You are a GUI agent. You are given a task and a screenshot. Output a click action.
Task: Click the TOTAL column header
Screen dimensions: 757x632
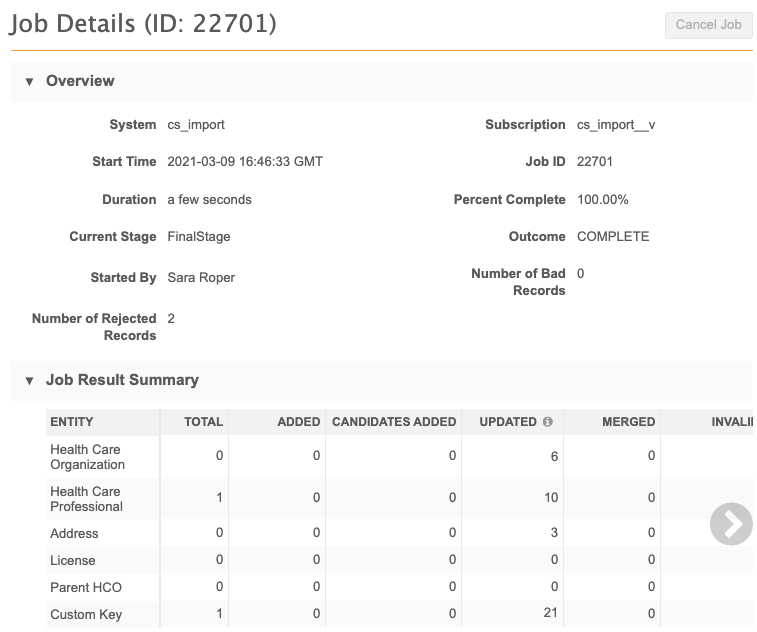(203, 422)
